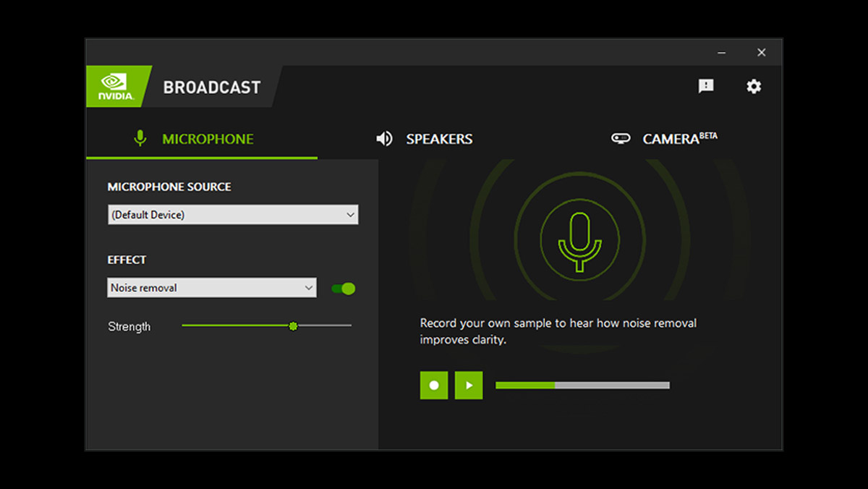Click the speaker icon in Speakers tab

coord(384,139)
